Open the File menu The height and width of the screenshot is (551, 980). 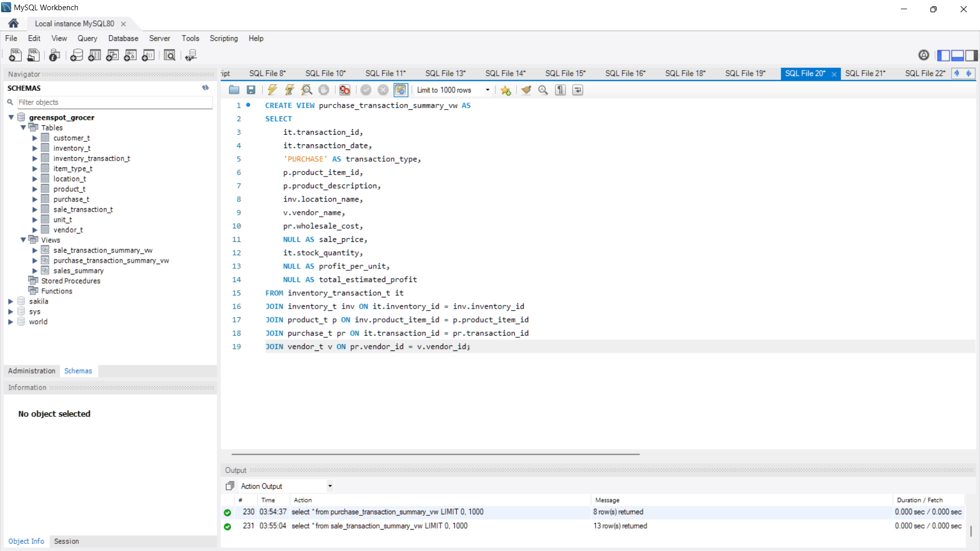pos(11,38)
